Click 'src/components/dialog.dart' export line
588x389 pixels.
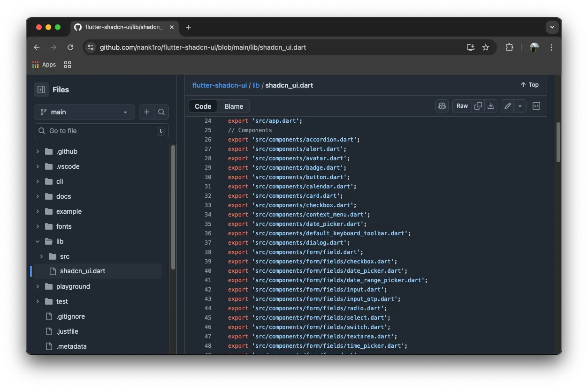tap(289, 243)
